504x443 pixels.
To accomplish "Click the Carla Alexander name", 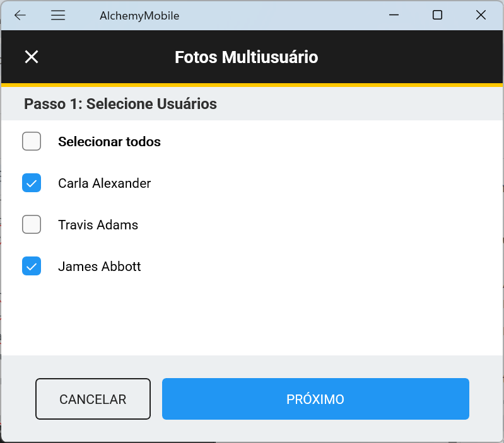I will (x=104, y=183).
